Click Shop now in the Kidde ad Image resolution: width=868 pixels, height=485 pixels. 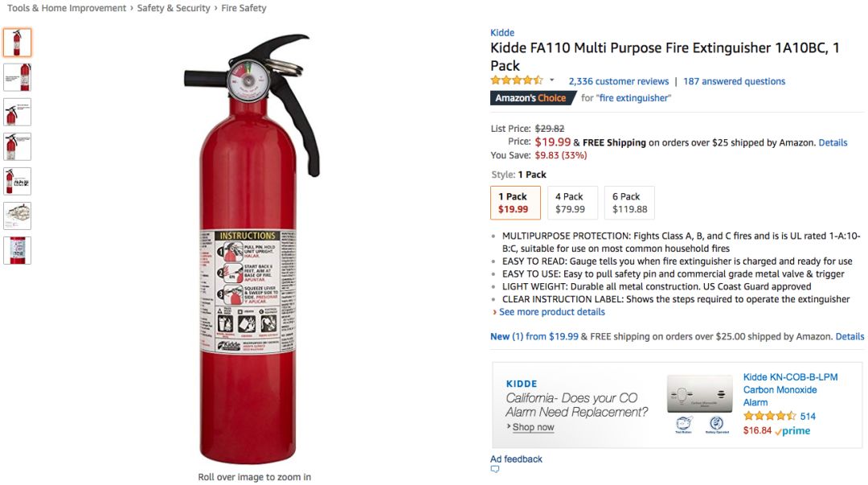533,427
